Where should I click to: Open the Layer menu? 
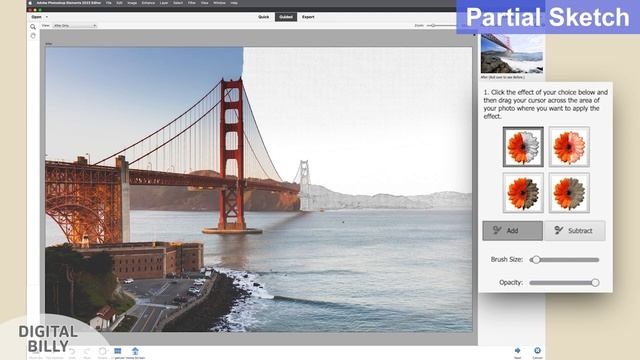164,3
